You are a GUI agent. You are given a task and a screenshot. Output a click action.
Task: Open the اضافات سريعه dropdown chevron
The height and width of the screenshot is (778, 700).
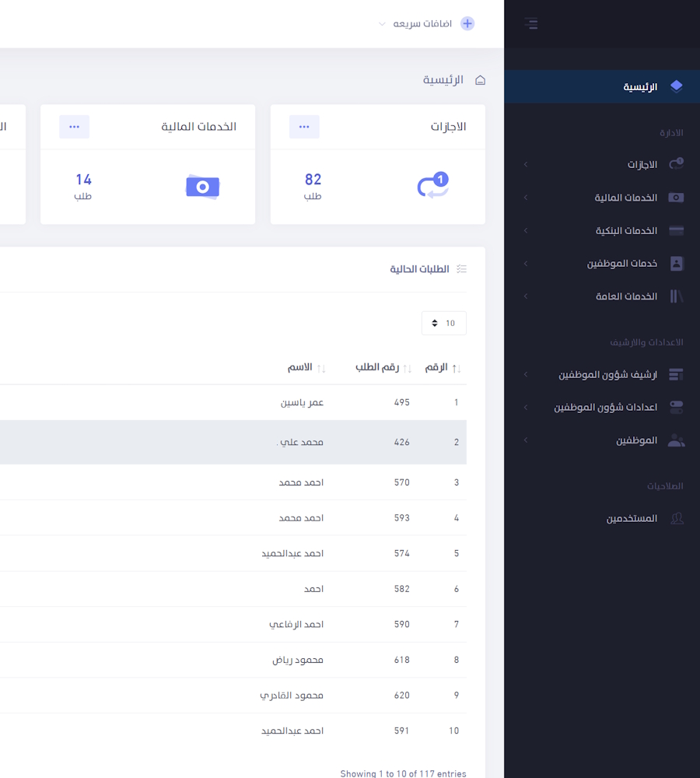click(x=382, y=24)
